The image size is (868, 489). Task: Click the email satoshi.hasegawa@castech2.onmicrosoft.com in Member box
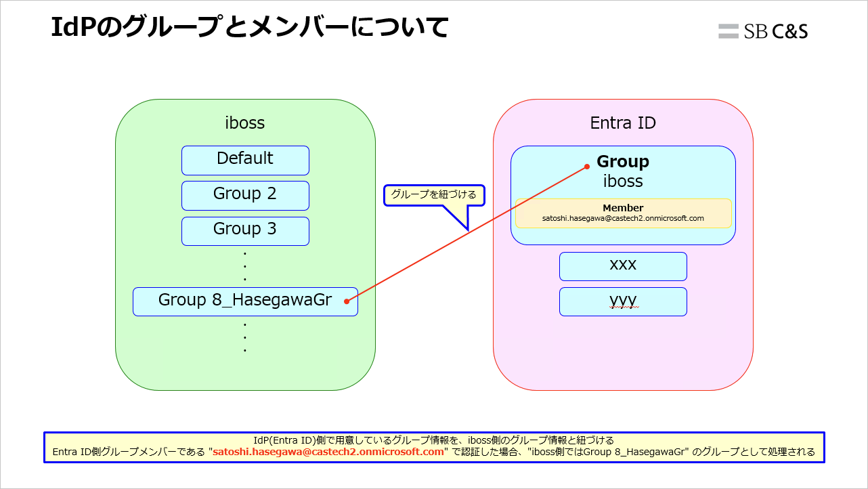point(623,219)
